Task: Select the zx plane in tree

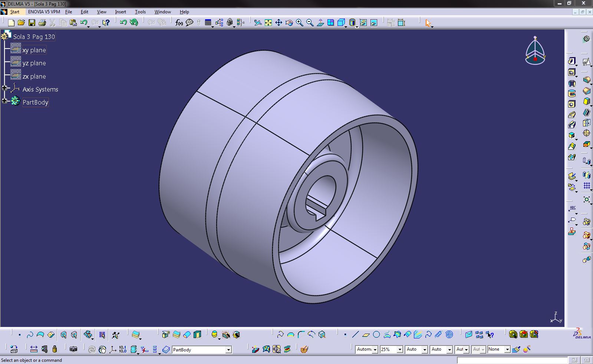Action: pyautogui.click(x=34, y=76)
